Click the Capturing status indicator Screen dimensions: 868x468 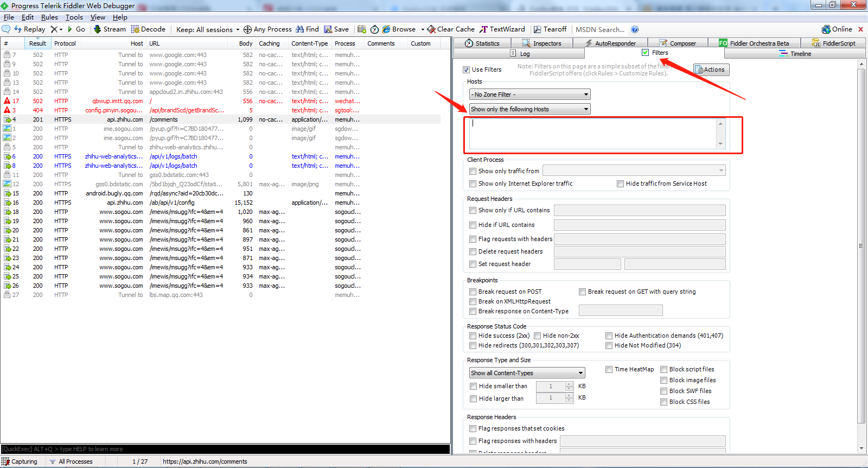20,461
